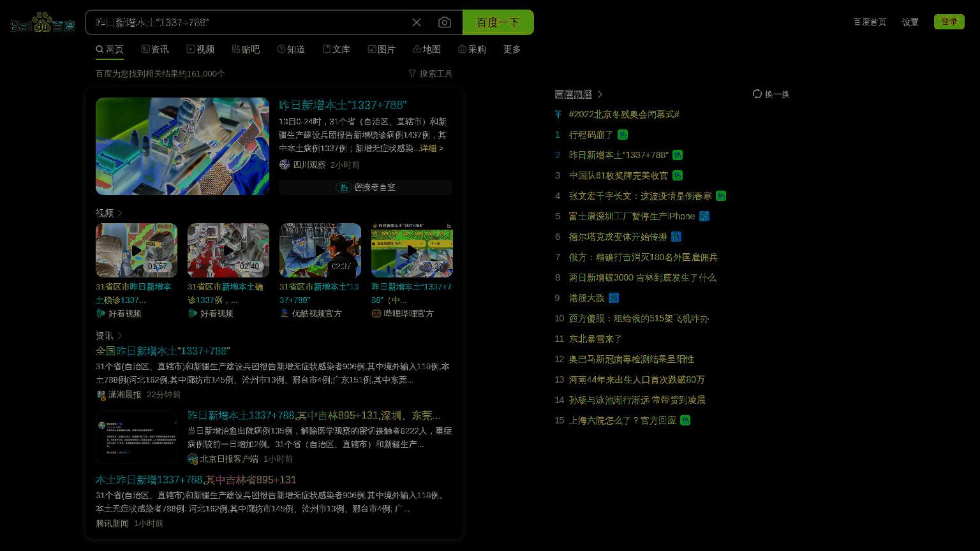980x551 pixels.
Task: Open 设置 menu in header
Action: click(x=910, y=22)
